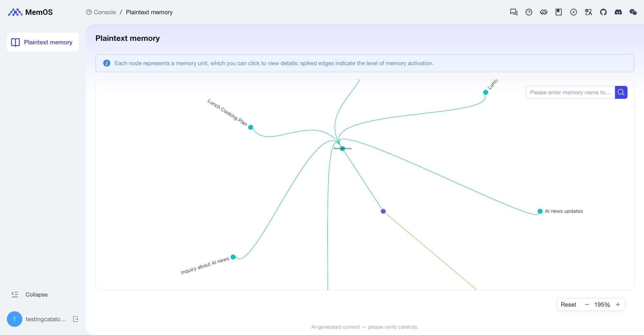644x335 pixels.
Task: Click the compass explore icon
Action: 573,12
